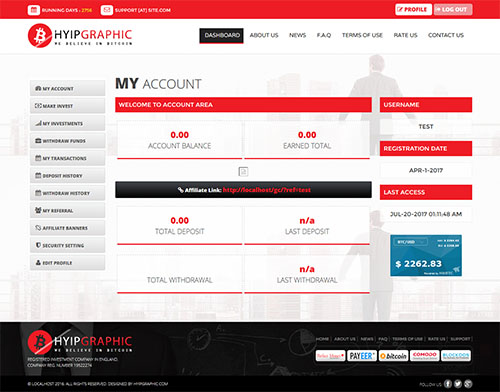The height and width of the screenshot is (392, 500).
Task: Click the Log Out button
Action: tap(453, 9)
